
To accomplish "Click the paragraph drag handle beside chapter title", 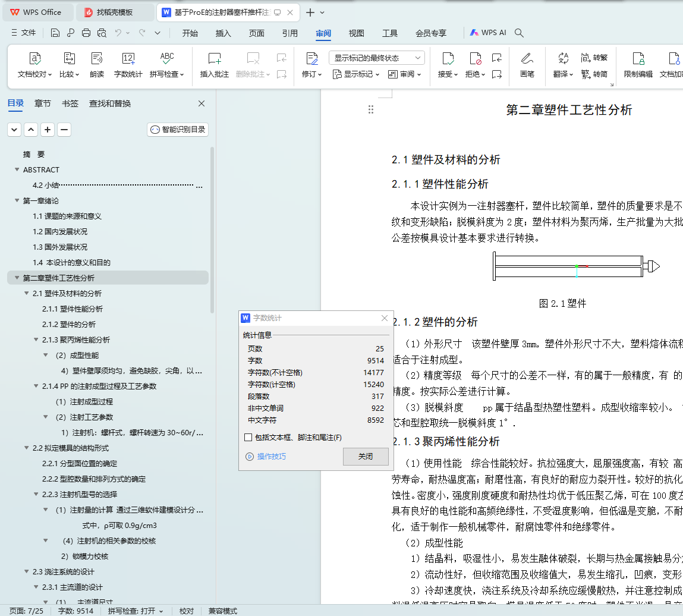I will coord(371,110).
